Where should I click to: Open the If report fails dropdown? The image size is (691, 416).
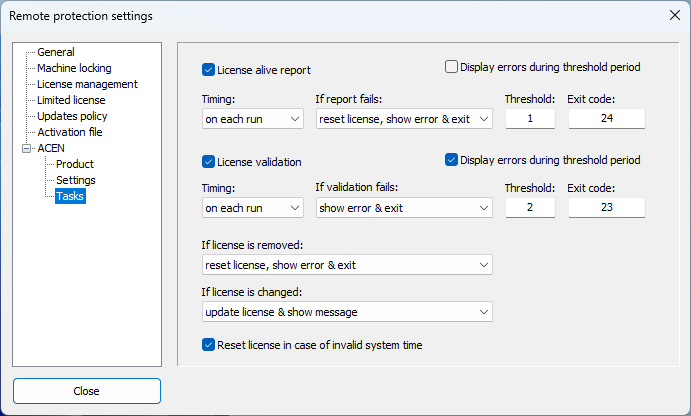pos(404,119)
